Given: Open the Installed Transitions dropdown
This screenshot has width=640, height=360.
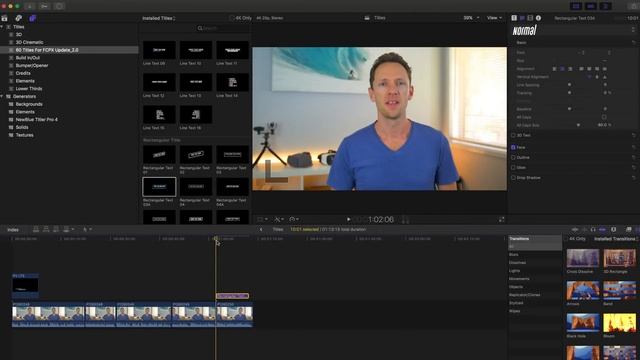Looking at the screenshot, I should point(616,239).
